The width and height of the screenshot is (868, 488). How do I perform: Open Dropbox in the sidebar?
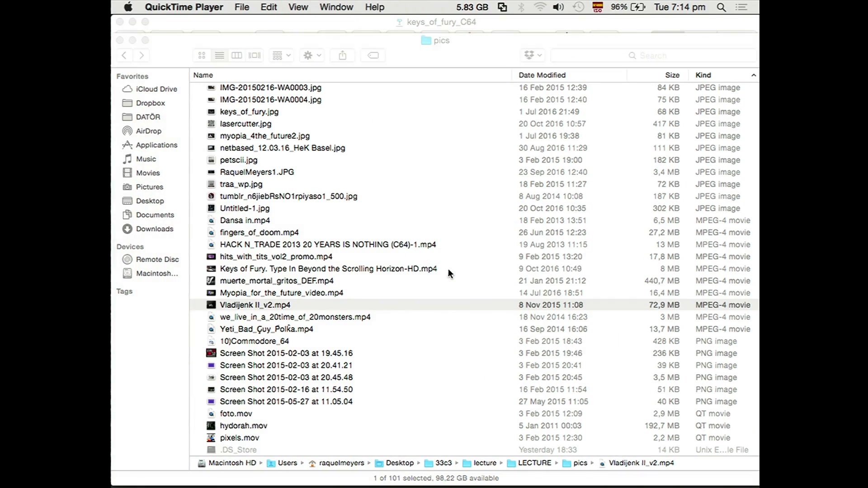click(144, 103)
